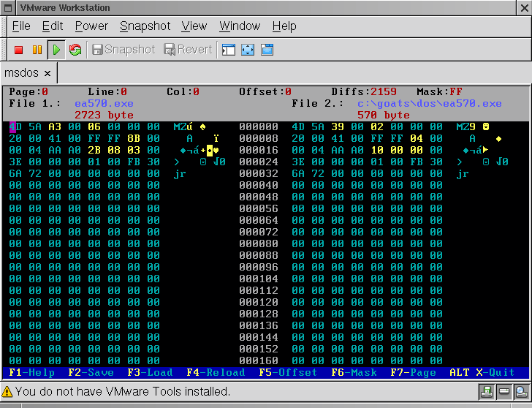Screen dimensions: 532x408
Task: Click ALT X-Quit in the function bar
Action: coord(482,373)
